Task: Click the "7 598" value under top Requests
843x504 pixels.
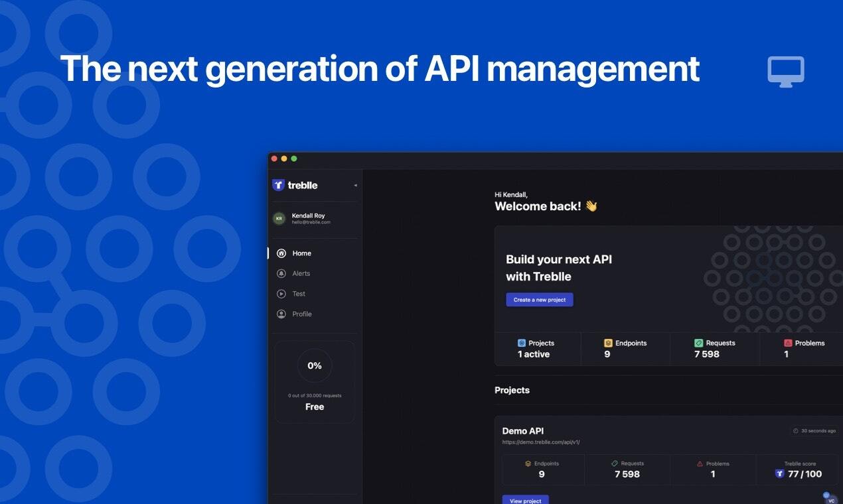Action: click(707, 354)
